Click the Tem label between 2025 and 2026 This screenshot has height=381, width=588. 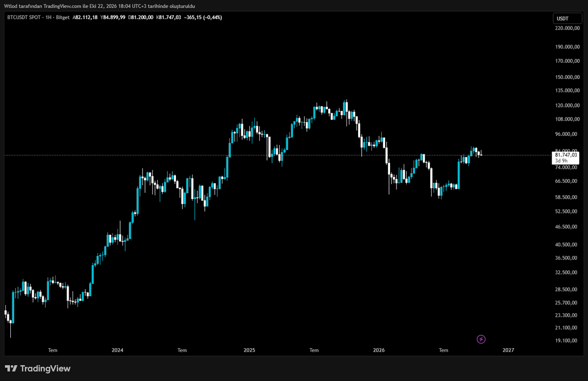tap(314, 350)
